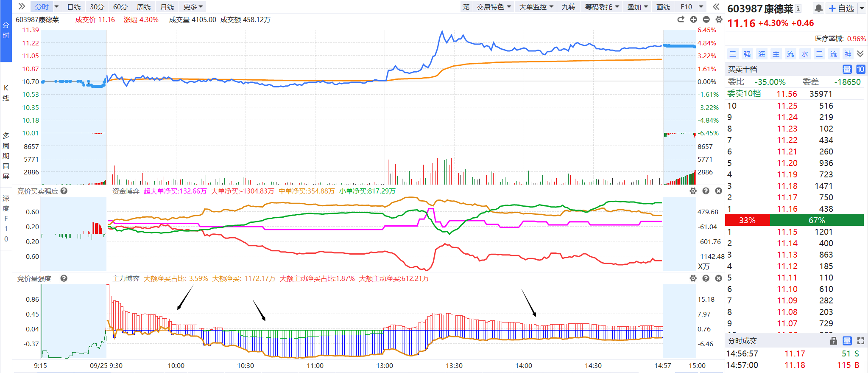Click the 14:57:00 trade record row
This screenshot has height=373, width=868.
(x=795, y=365)
